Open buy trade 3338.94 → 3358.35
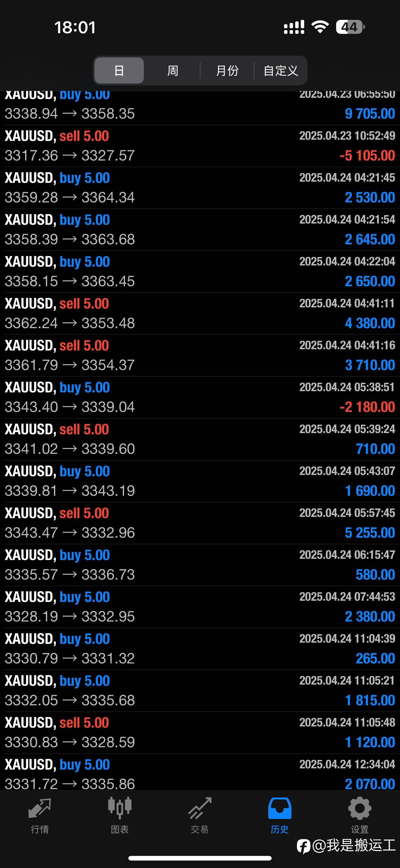Viewport: 400px width, 868px height. point(200,108)
